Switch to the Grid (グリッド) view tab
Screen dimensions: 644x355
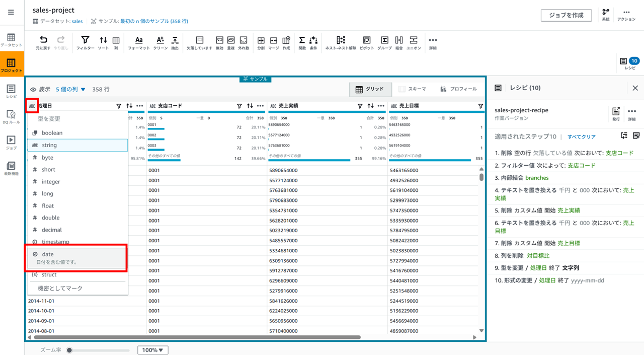(x=370, y=89)
